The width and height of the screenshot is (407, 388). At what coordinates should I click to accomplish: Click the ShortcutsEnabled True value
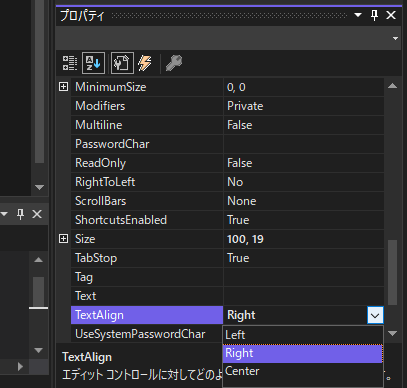tap(304, 220)
